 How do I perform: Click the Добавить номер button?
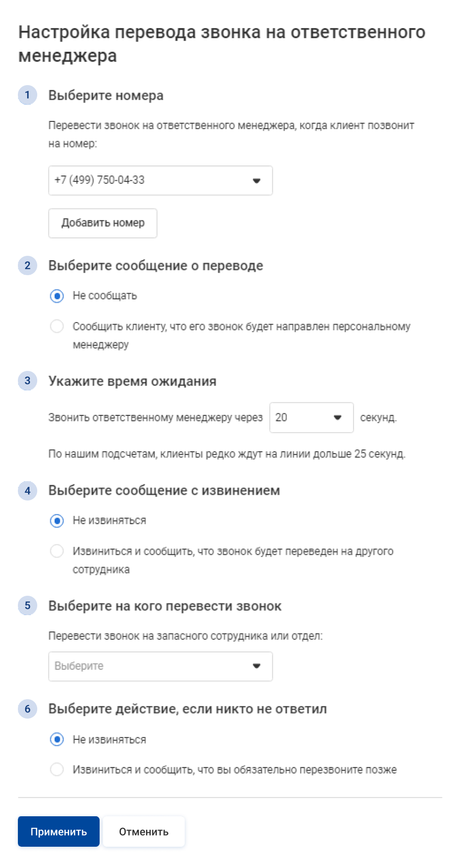coord(103,223)
